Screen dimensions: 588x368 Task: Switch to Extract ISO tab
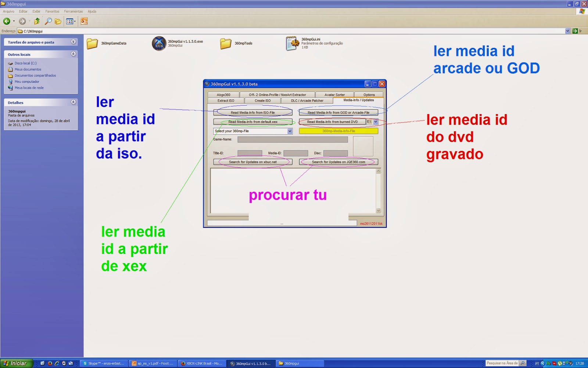tap(226, 100)
